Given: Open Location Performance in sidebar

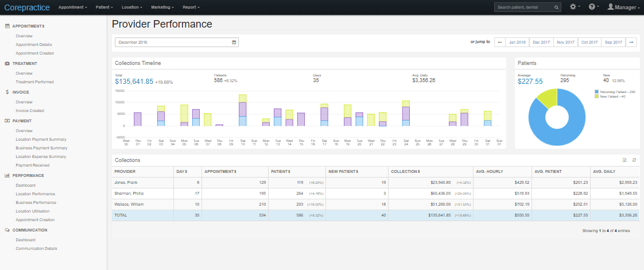Looking at the screenshot, I should 36,194.
